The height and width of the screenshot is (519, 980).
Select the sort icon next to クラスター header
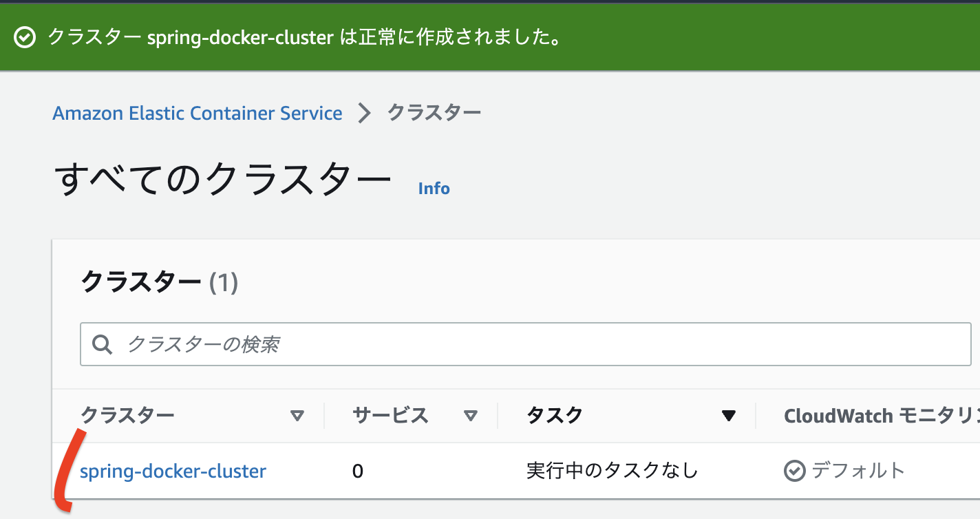tap(297, 416)
